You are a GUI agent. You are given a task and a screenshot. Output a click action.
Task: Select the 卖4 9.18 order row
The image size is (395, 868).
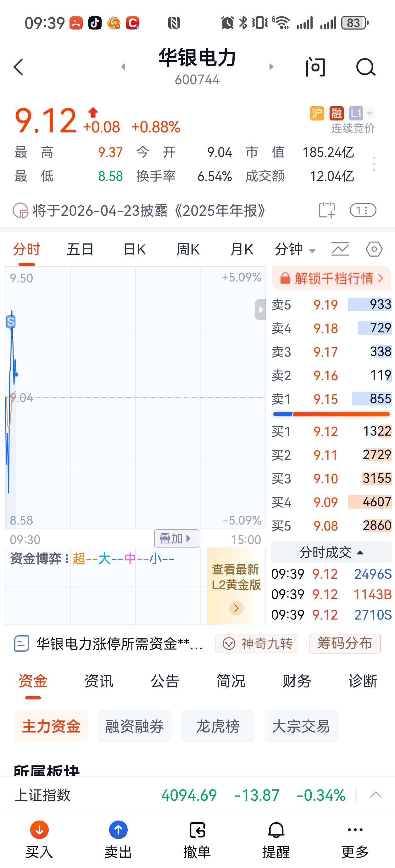coord(331,328)
